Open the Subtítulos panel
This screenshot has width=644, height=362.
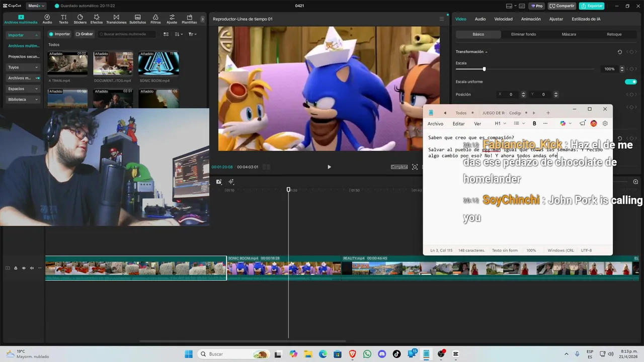pyautogui.click(x=137, y=19)
